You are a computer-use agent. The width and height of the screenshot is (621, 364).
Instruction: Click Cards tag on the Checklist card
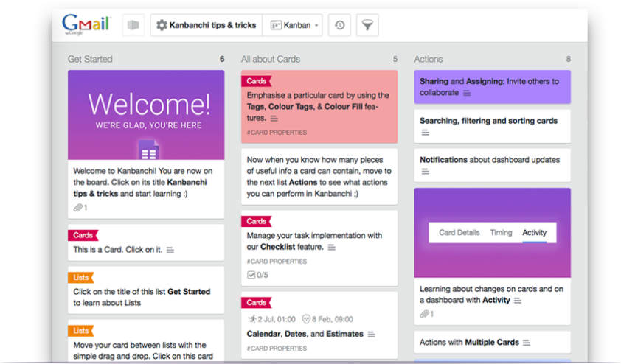(256, 221)
